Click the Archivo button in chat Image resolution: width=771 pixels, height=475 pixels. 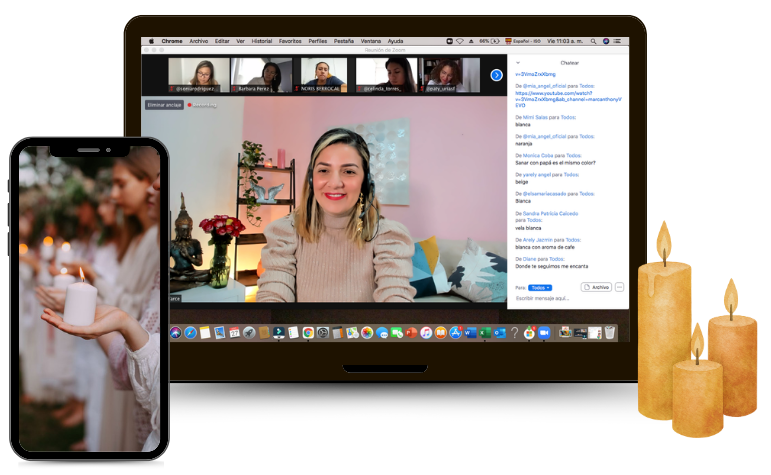tap(596, 287)
